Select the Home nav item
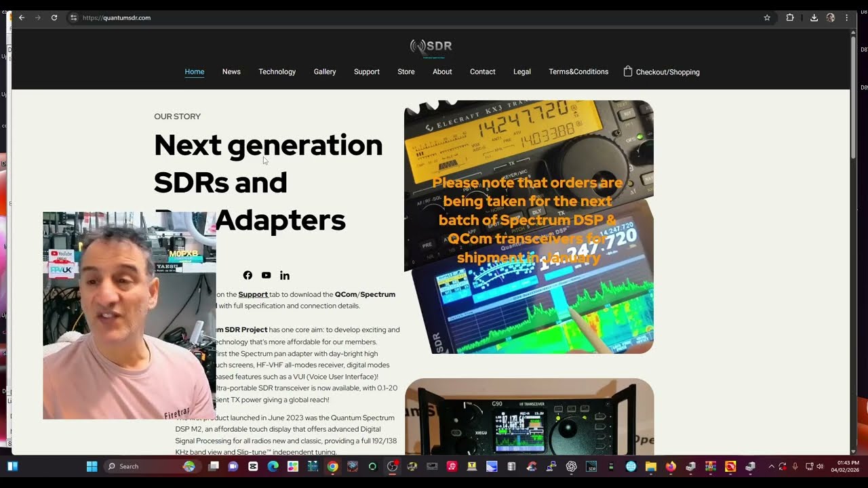The image size is (868, 488). 195,72
